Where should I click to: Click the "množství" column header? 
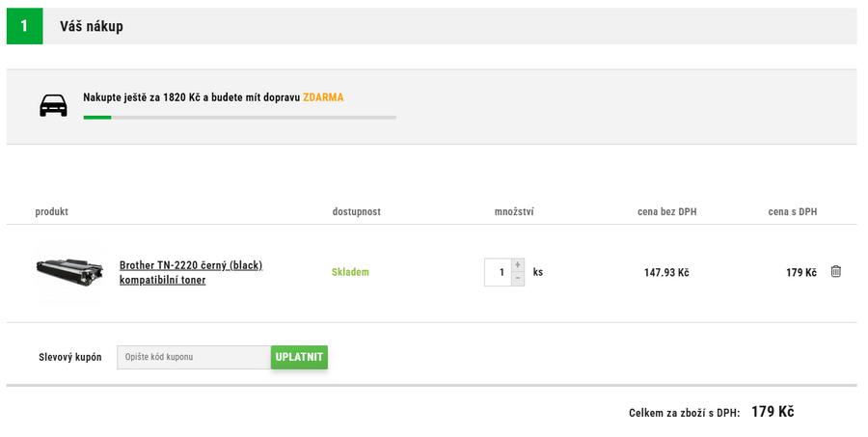514,212
